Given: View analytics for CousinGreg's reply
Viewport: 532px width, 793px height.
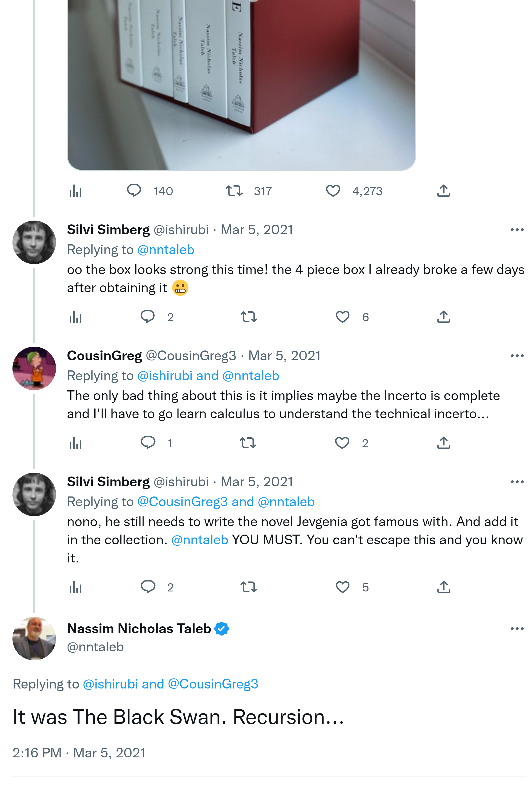Looking at the screenshot, I should (75, 443).
